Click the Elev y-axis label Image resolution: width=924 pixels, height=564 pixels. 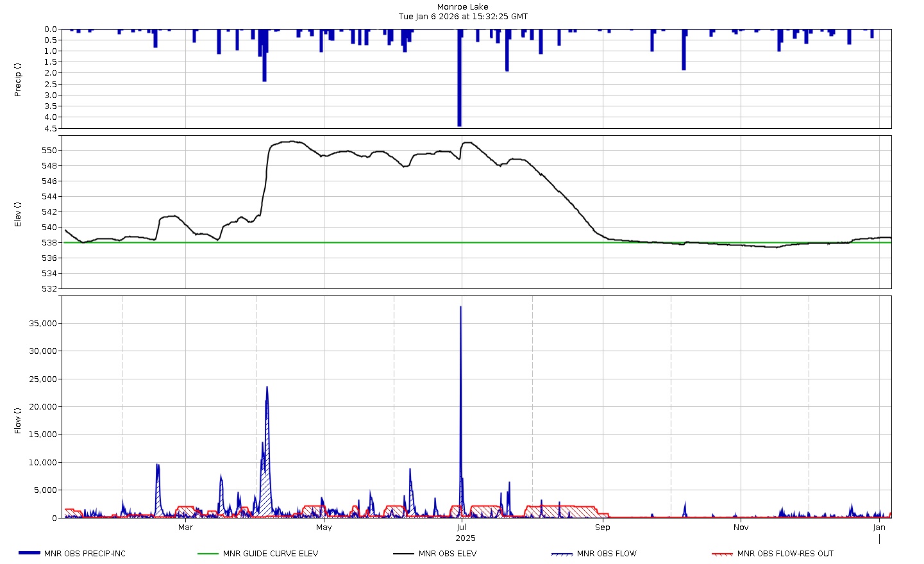click(x=18, y=214)
